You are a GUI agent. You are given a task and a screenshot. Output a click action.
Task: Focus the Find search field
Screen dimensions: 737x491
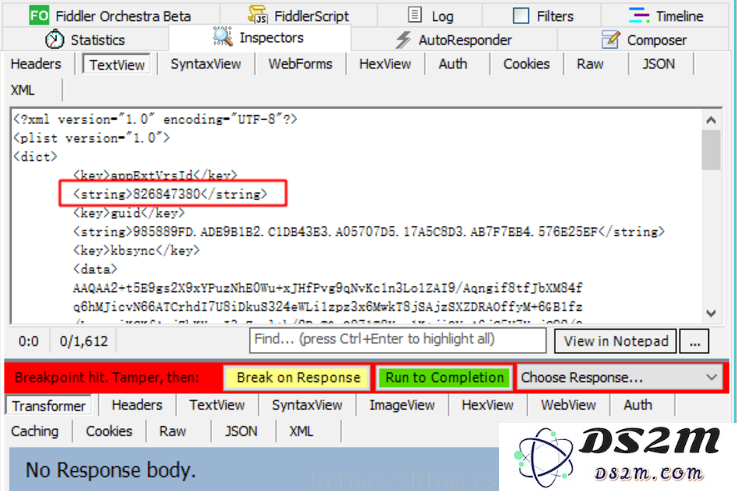398,340
